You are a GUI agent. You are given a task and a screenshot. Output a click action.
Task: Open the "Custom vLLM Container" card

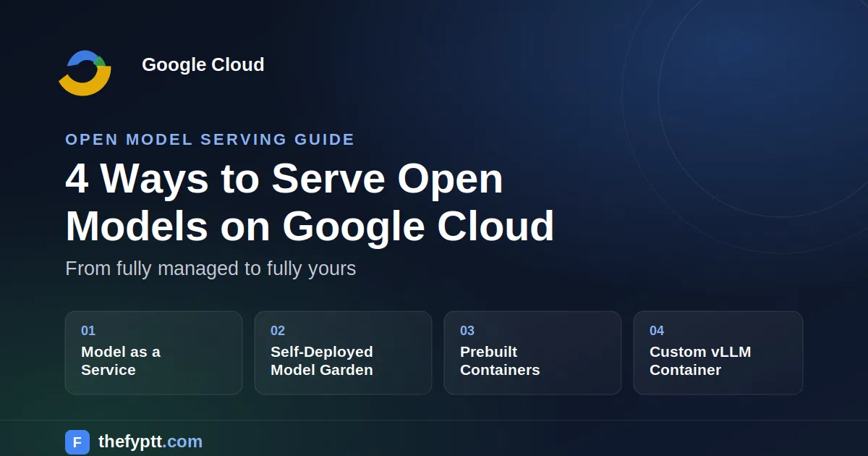click(x=718, y=352)
